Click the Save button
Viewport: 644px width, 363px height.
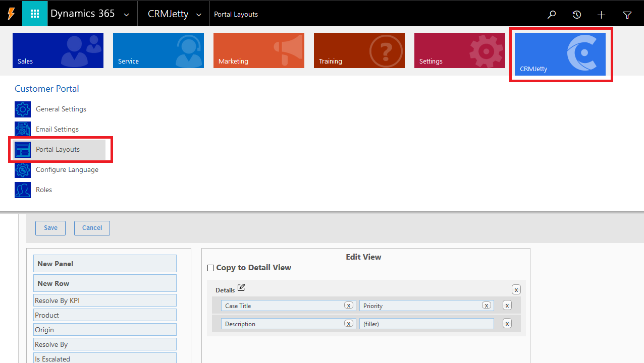click(50, 228)
